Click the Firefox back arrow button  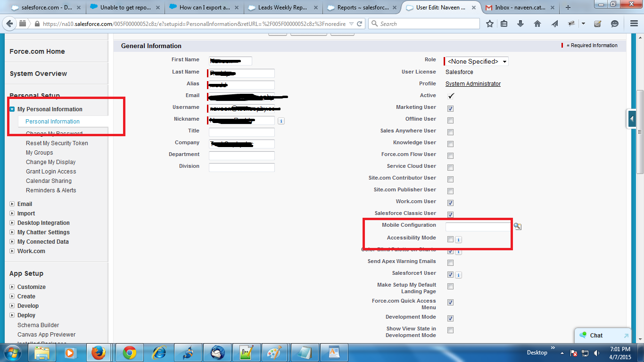click(x=9, y=24)
